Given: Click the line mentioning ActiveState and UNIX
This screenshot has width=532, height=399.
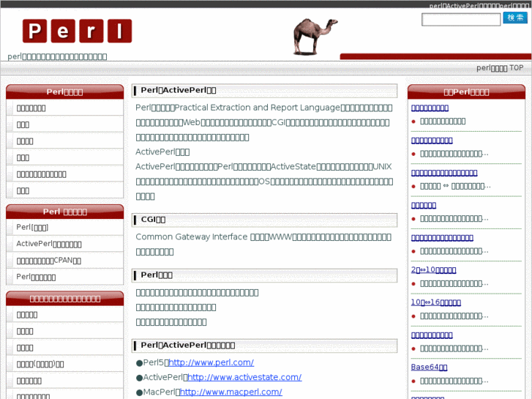Looking at the screenshot, I should coord(263,167).
